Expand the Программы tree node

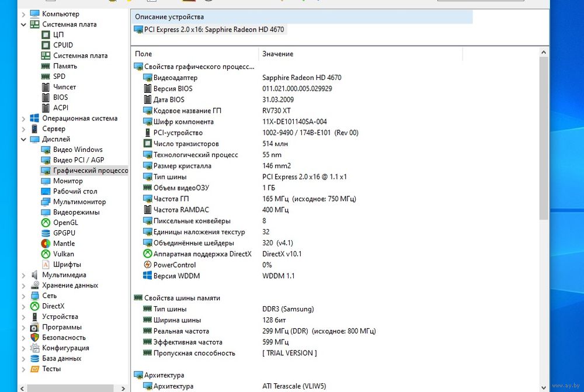[23, 327]
